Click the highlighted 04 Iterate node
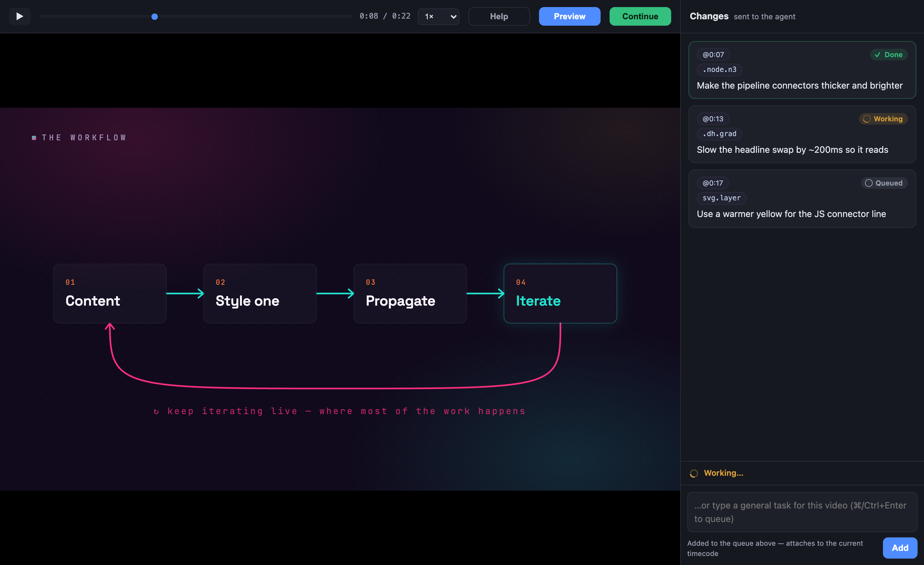 click(x=560, y=293)
